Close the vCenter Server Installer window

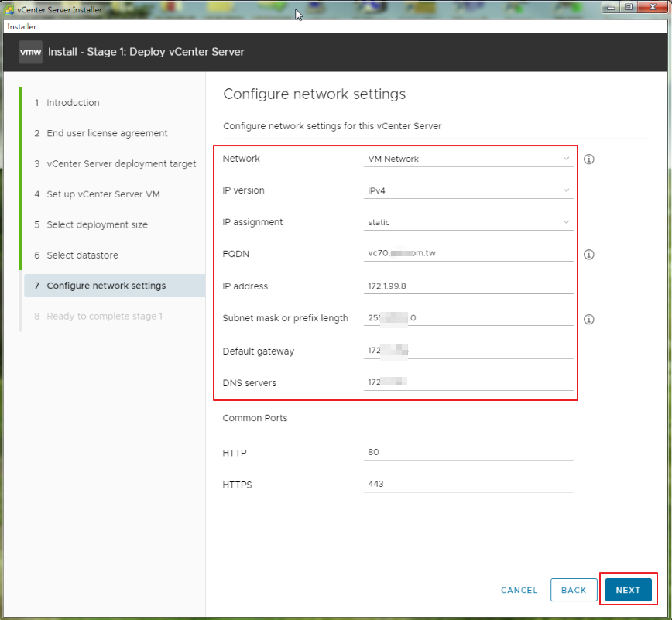(x=653, y=7)
